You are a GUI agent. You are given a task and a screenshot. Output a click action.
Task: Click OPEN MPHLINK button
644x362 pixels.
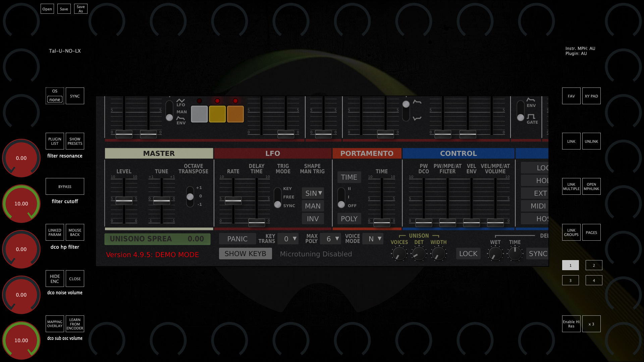point(591,187)
